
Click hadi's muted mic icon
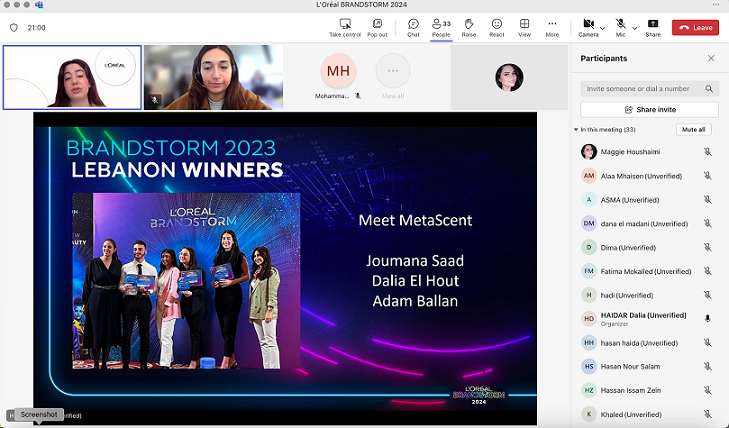(x=708, y=295)
